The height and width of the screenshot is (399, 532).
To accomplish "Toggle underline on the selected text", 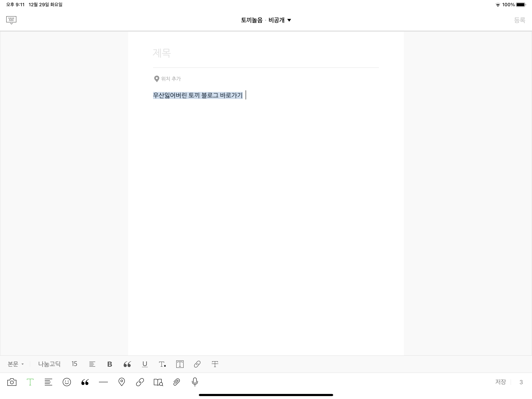I will [145, 364].
